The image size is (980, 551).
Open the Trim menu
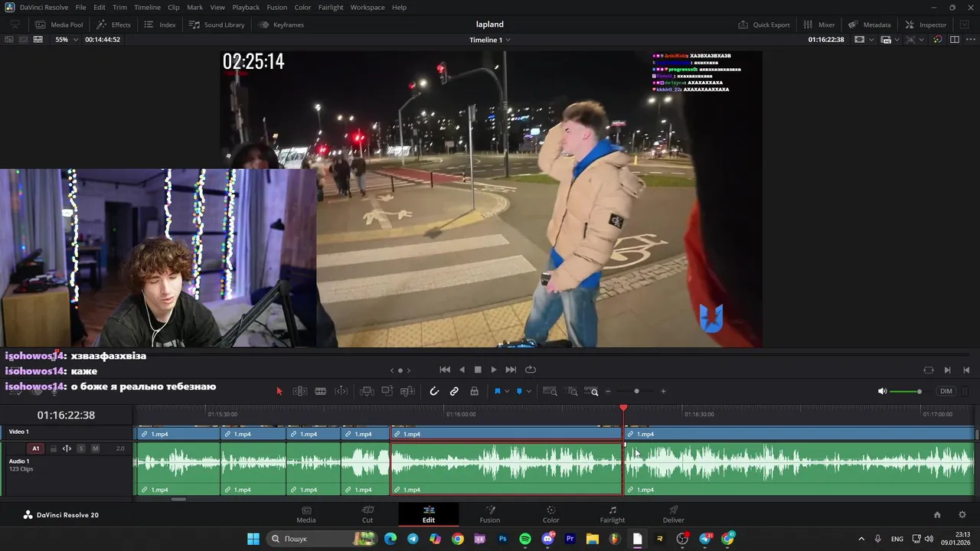pos(119,7)
